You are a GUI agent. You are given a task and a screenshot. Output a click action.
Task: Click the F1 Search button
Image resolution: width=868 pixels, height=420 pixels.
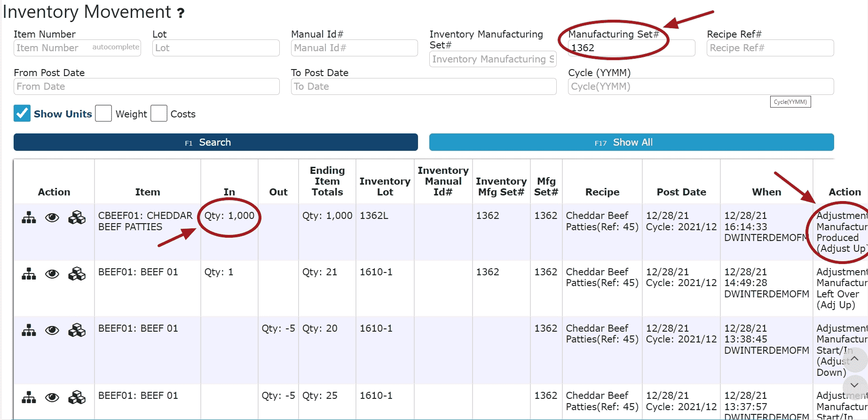[216, 142]
